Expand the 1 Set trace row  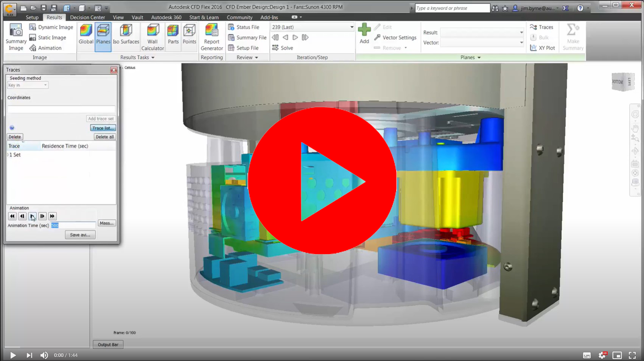8,155
